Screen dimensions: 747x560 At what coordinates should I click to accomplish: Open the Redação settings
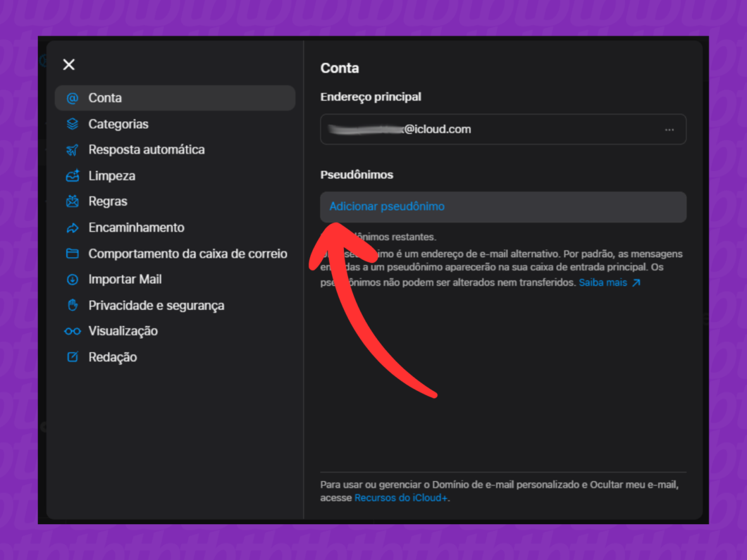coord(113,357)
